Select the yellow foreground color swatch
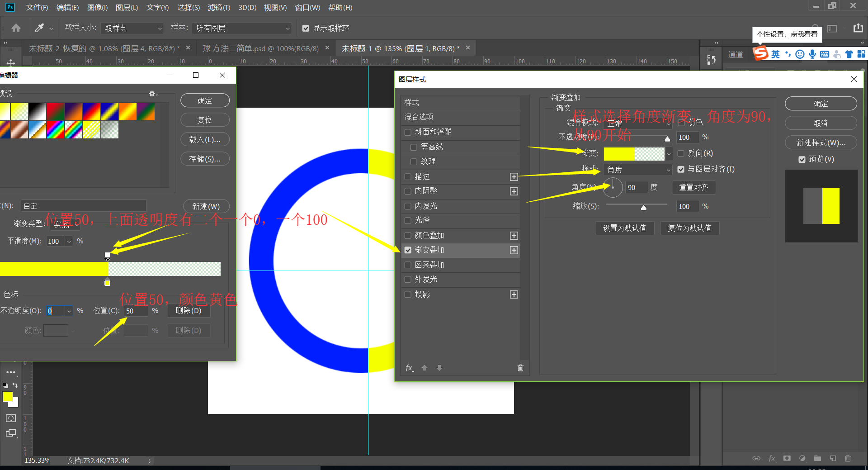This screenshot has height=470, width=868. coord(8,397)
